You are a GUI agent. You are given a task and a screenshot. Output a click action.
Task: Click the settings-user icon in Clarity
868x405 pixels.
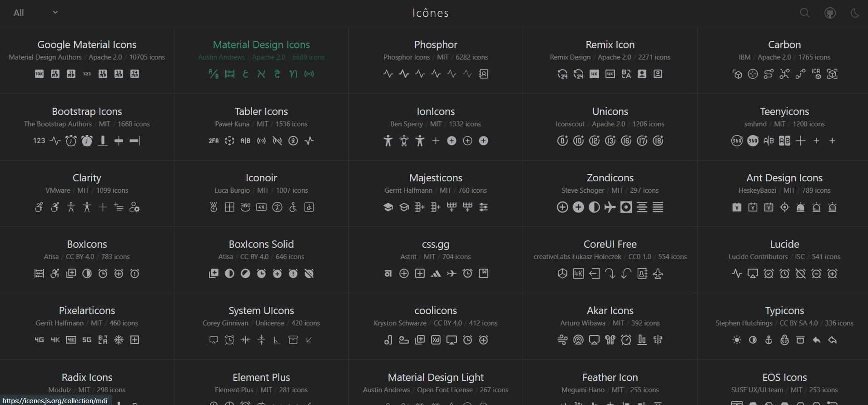tap(134, 207)
